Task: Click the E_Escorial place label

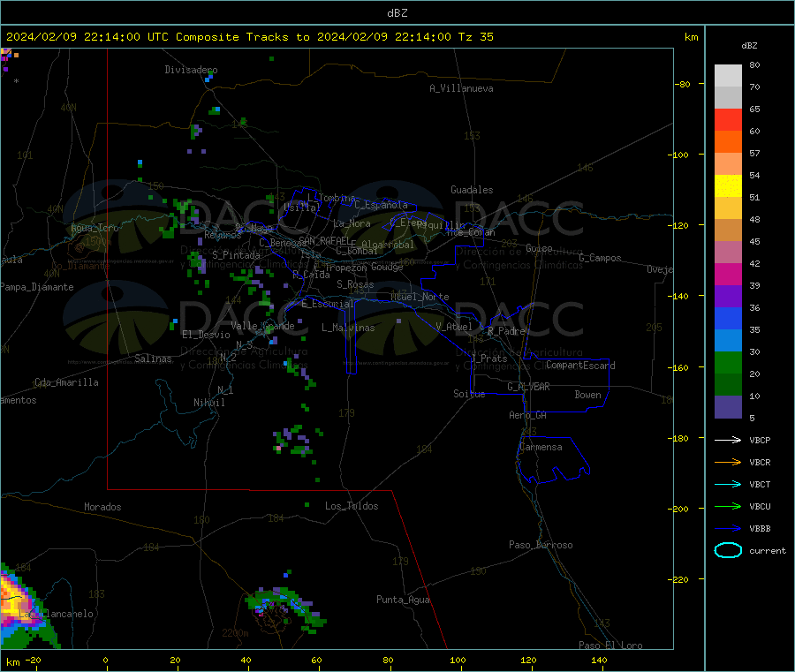Action: (327, 304)
